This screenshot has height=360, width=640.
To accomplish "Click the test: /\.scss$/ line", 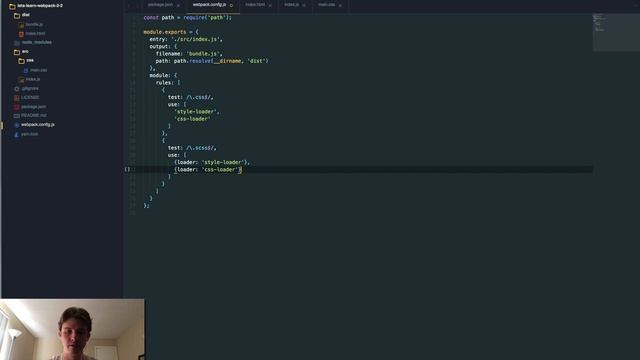I will tap(192, 148).
